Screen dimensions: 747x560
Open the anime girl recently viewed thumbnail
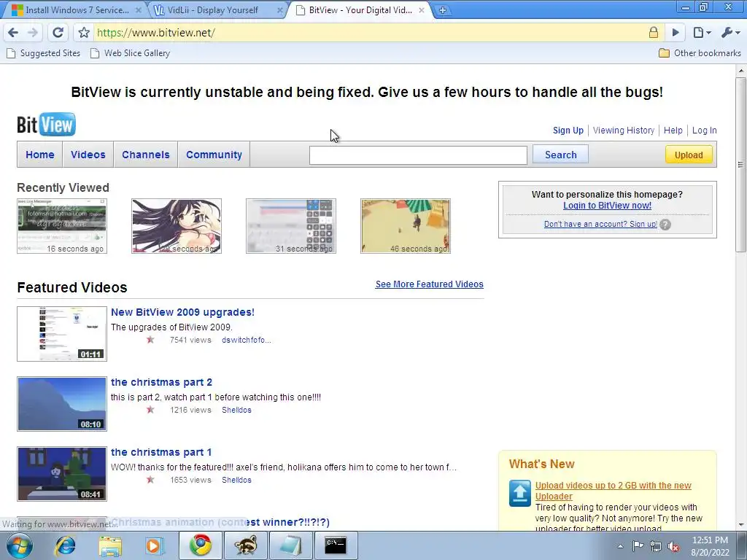tap(177, 226)
